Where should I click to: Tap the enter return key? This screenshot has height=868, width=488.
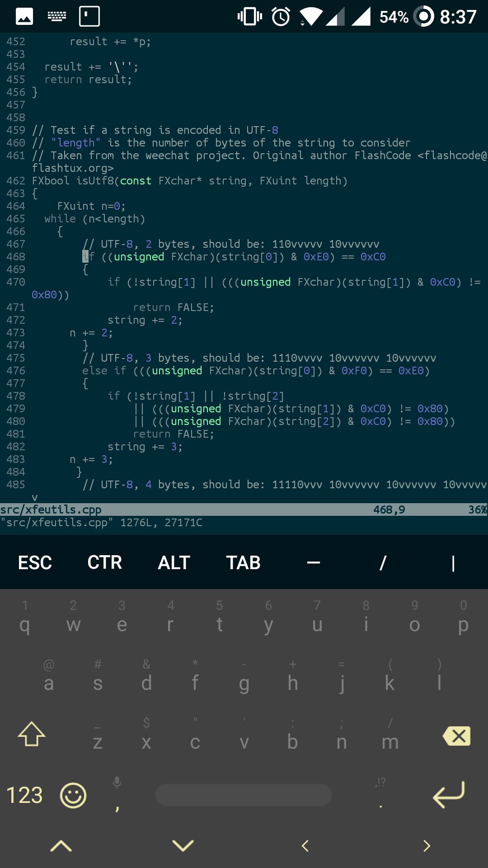pyautogui.click(x=448, y=794)
